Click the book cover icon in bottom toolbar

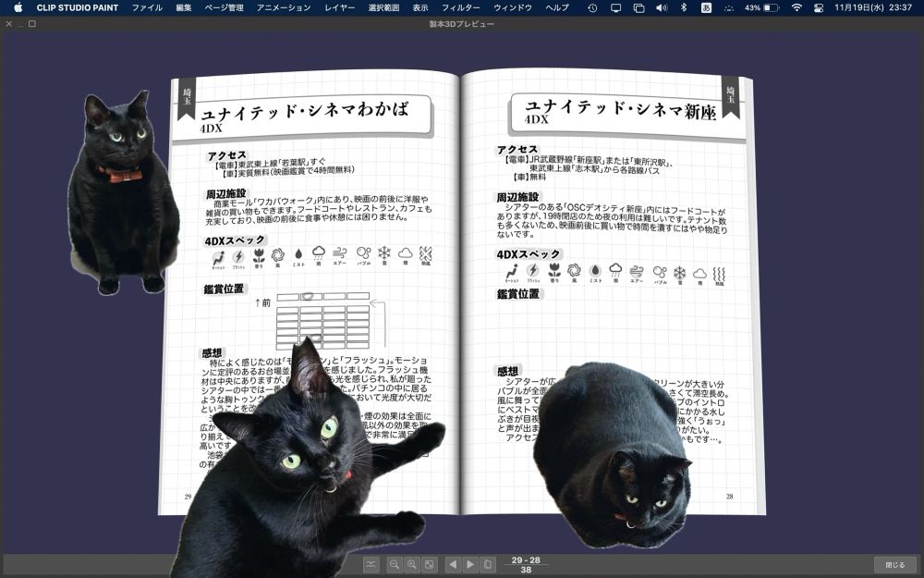[487, 564]
